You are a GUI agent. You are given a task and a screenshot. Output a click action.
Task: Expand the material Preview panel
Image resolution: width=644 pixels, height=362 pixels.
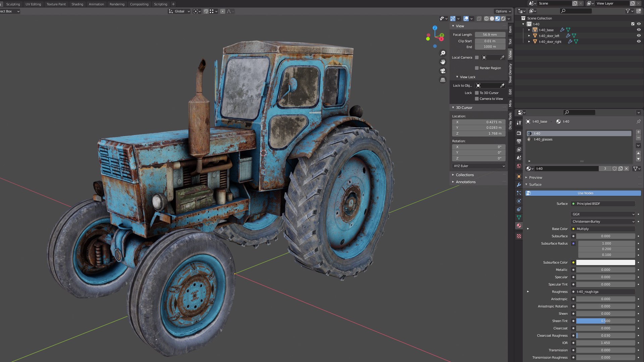tap(535, 178)
